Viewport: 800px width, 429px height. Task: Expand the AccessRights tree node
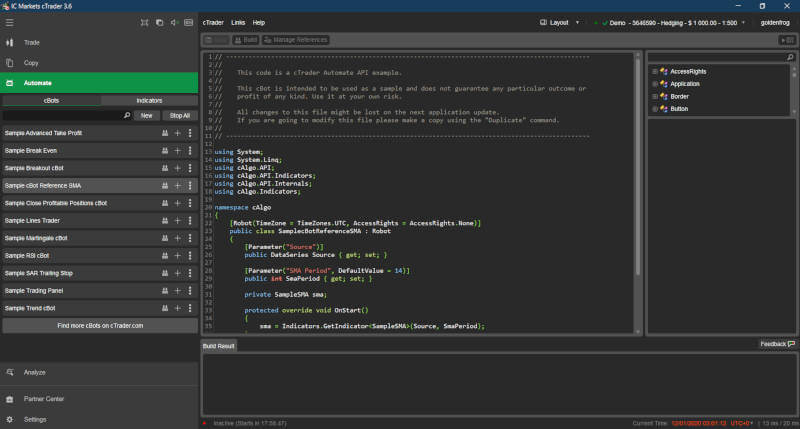(x=654, y=72)
